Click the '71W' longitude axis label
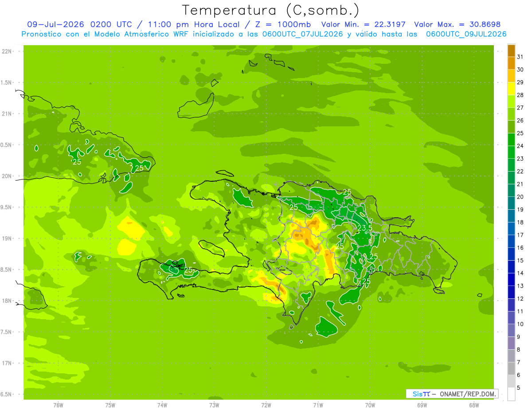532x411 pixels. point(318,405)
